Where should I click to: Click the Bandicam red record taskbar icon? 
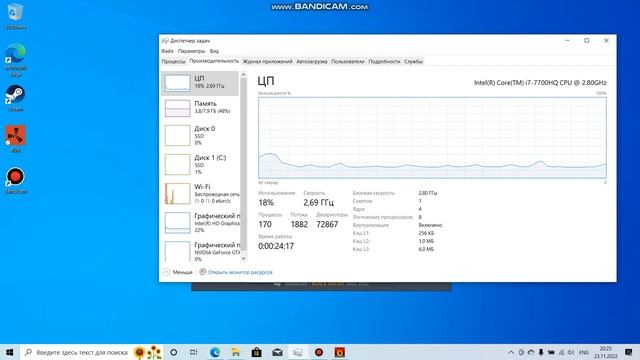pyautogui.click(x=319, y=352)
